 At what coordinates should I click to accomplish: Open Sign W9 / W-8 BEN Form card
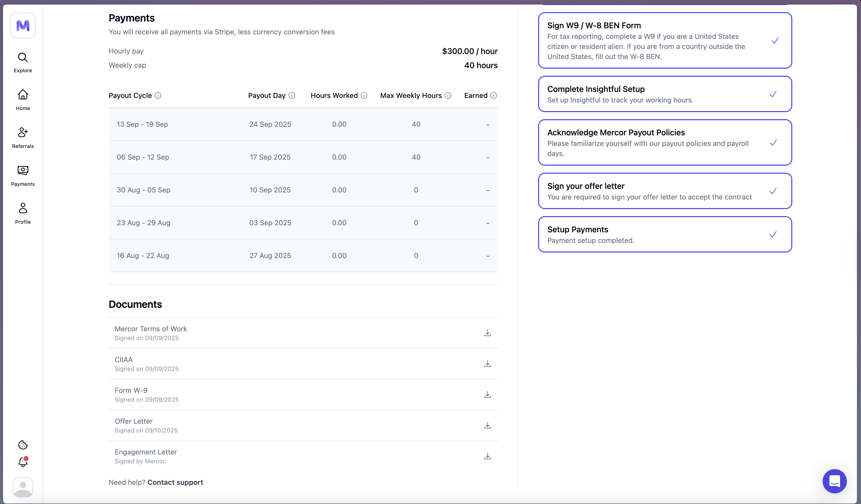coord(665,40)
